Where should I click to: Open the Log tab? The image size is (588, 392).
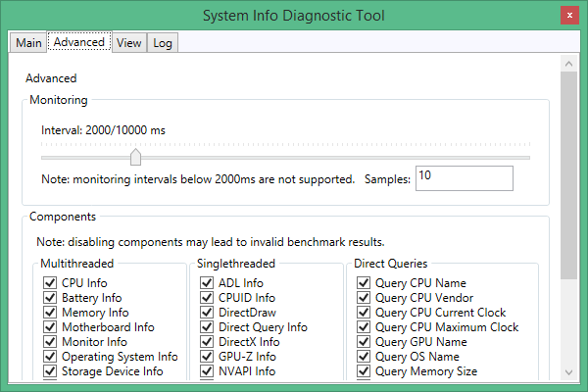coord(163,43)
